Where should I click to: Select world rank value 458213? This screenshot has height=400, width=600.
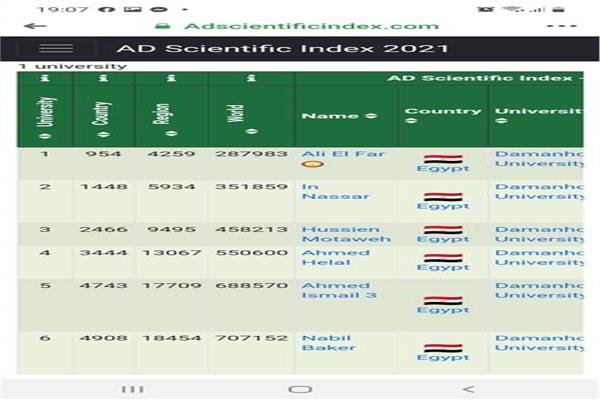coord(251,229)
